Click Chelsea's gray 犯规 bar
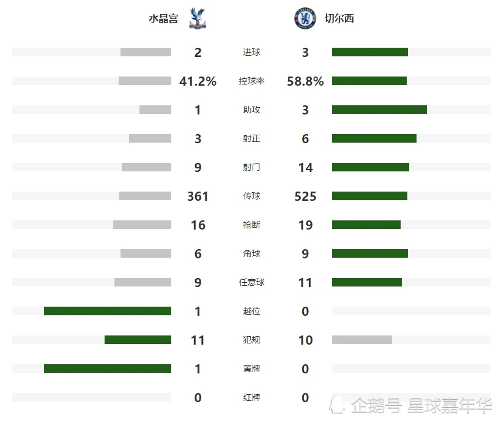 362,340
